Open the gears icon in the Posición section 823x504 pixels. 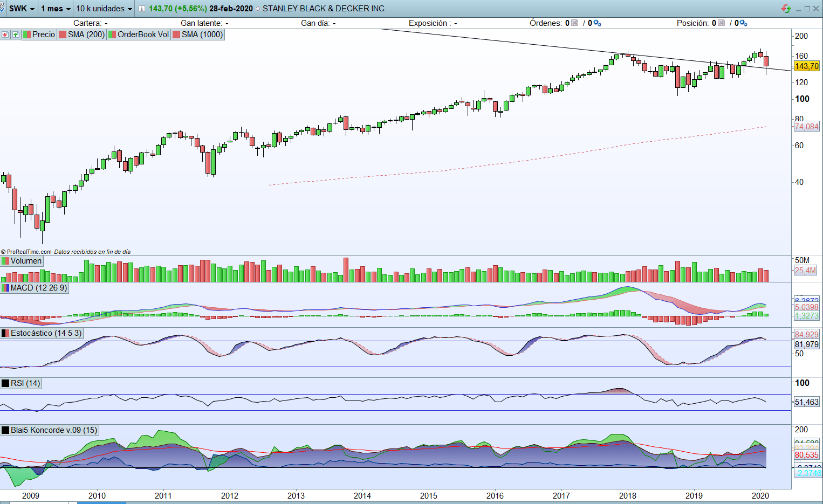pyautogui.click(x=743, y=23)
